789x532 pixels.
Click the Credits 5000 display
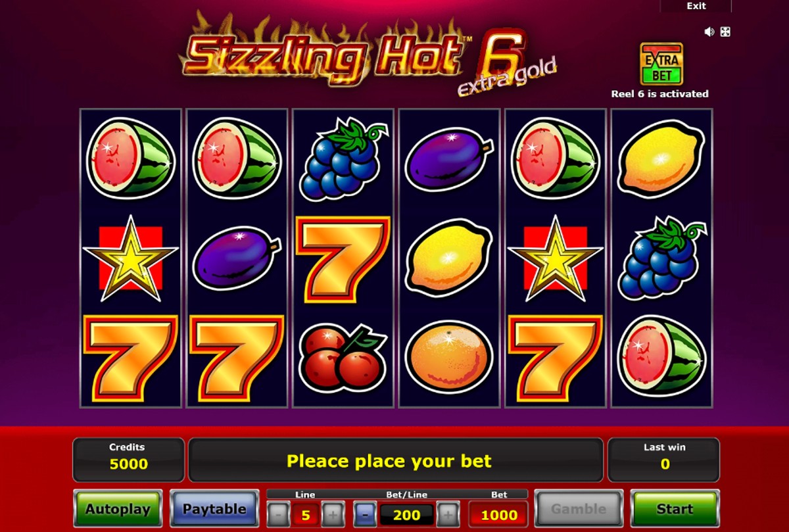coord(129,460)
